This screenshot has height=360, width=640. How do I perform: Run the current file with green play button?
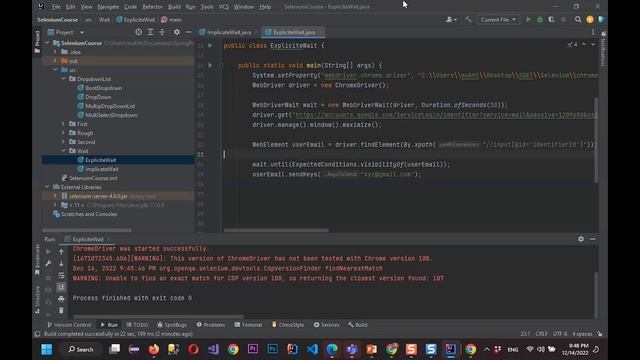click(528, 20)
